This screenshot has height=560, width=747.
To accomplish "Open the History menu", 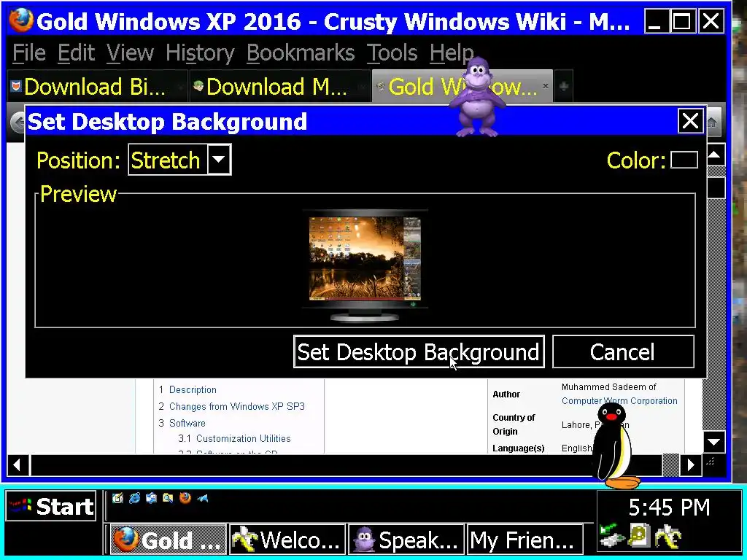I will (x=200, y=52).
